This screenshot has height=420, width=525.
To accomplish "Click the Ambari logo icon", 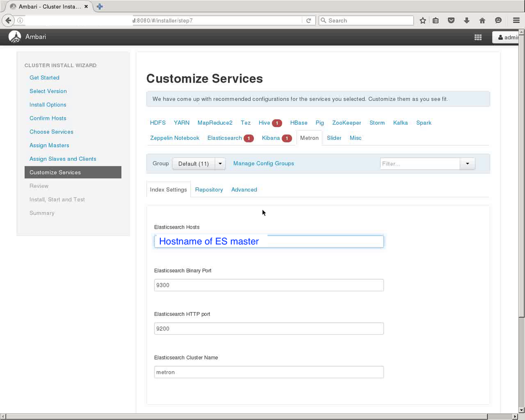I will pos(15,37).
